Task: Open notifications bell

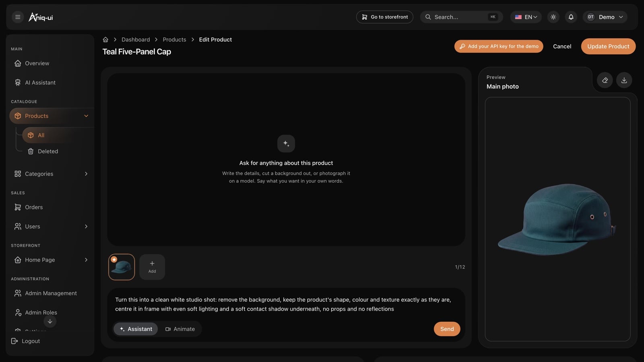Action: [x=571, y=17]
